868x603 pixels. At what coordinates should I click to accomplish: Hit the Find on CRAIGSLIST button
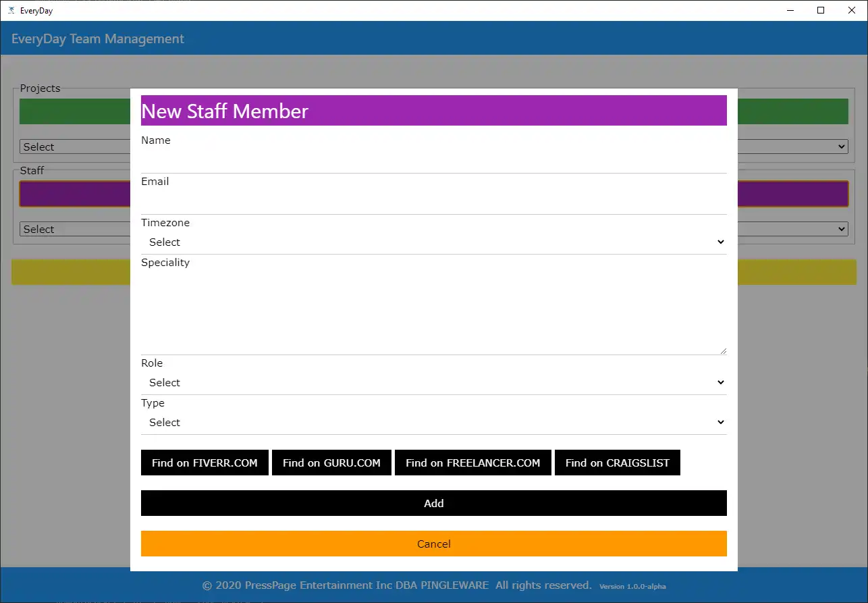[x=617, y=463]
